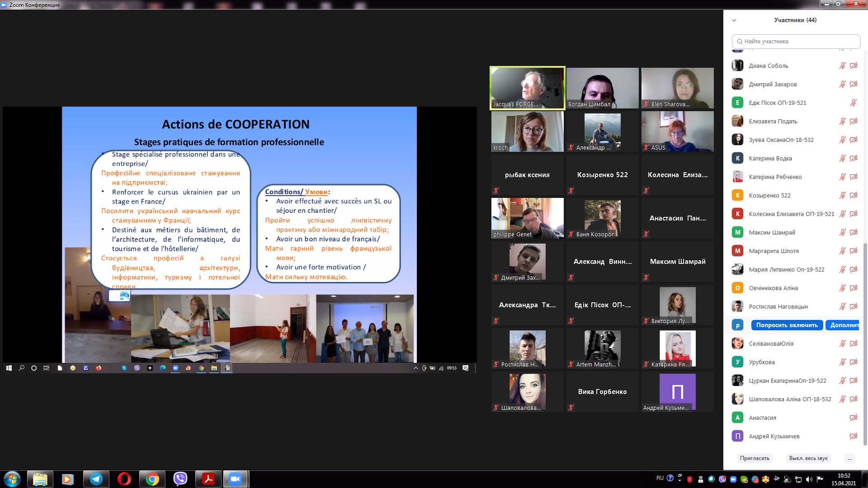Collapse the Участники panel chevron

point(734,20)
